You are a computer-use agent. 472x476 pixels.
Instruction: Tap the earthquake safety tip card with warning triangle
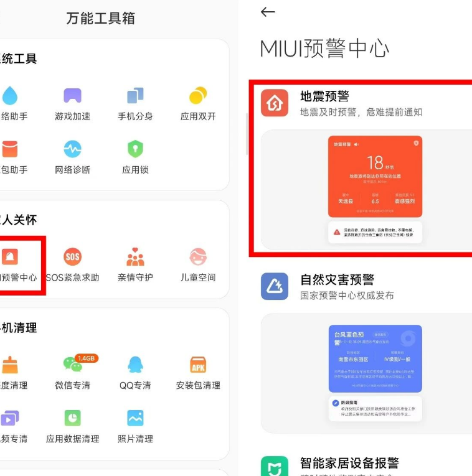click(x=375, y=233)
